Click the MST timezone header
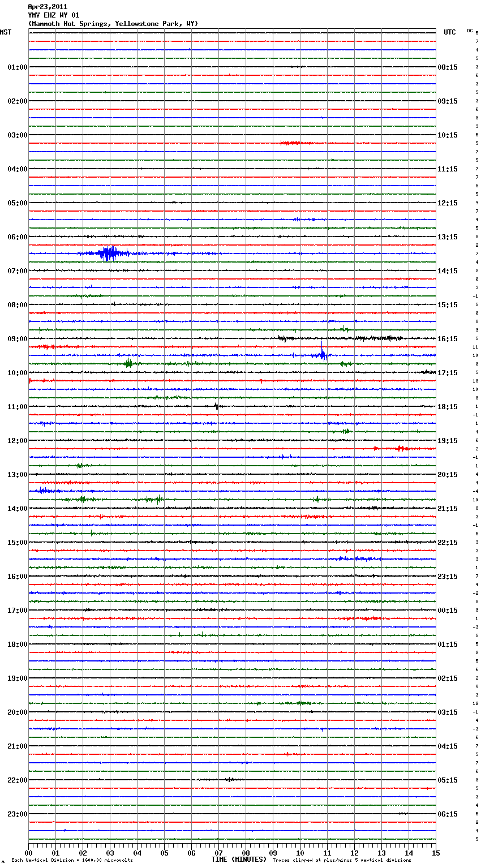481x868 pixels. pos(6,32)
